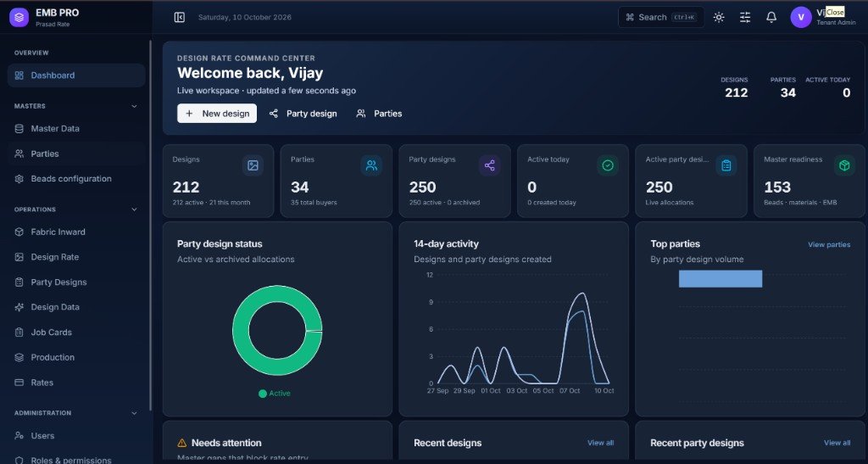
Task: Click the Master readiness cube icon
Action: coord(844,165)
